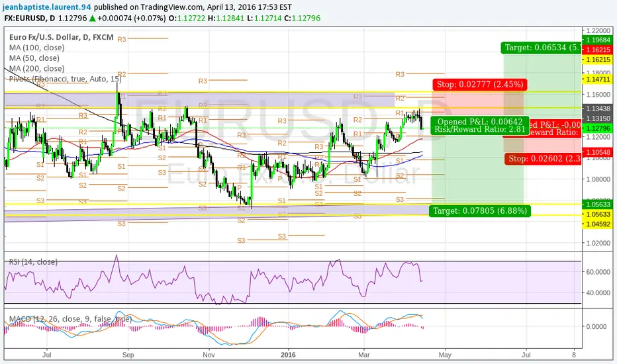
Task: Select the MA (200, close) indicator label
Action: pos(36,68)
